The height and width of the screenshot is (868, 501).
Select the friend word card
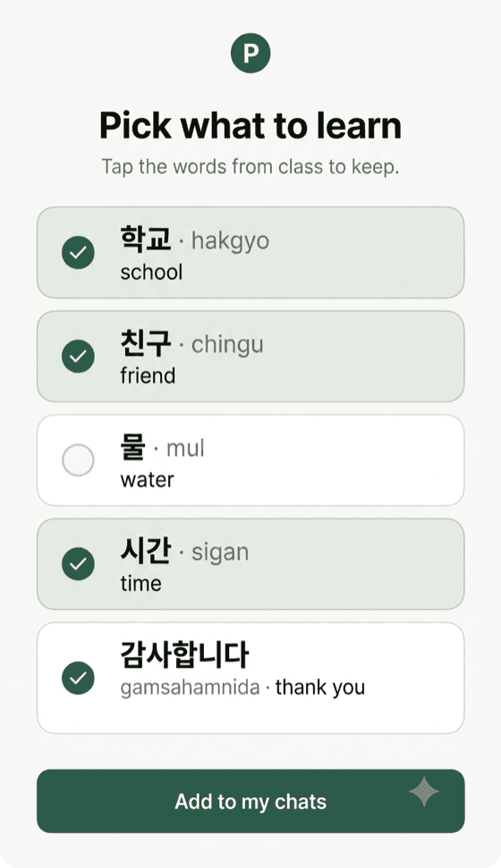250,356
